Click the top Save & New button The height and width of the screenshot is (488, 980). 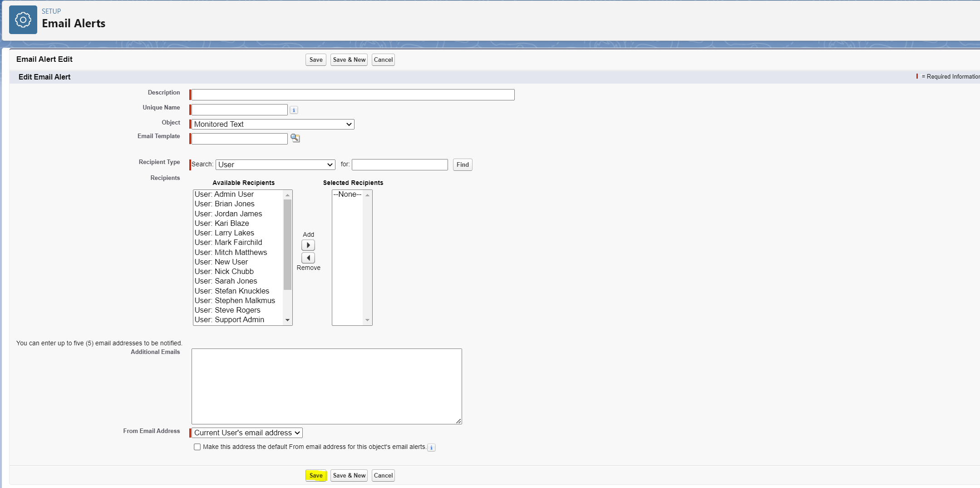(x=349, y=60)
